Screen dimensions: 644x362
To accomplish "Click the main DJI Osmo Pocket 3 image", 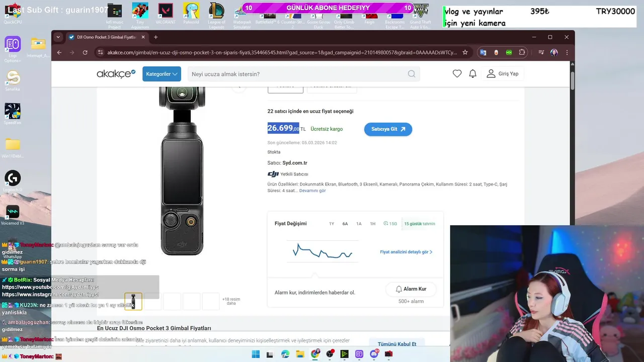I will point(182,171).
